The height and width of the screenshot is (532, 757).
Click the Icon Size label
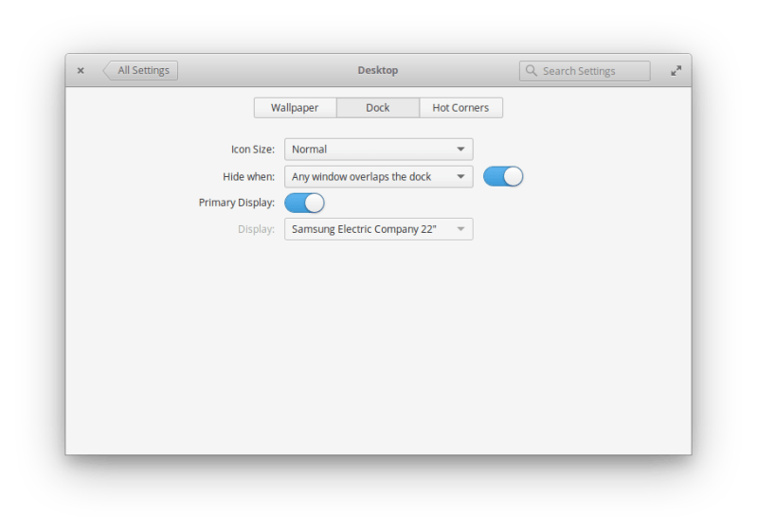(x=253, y=150)
